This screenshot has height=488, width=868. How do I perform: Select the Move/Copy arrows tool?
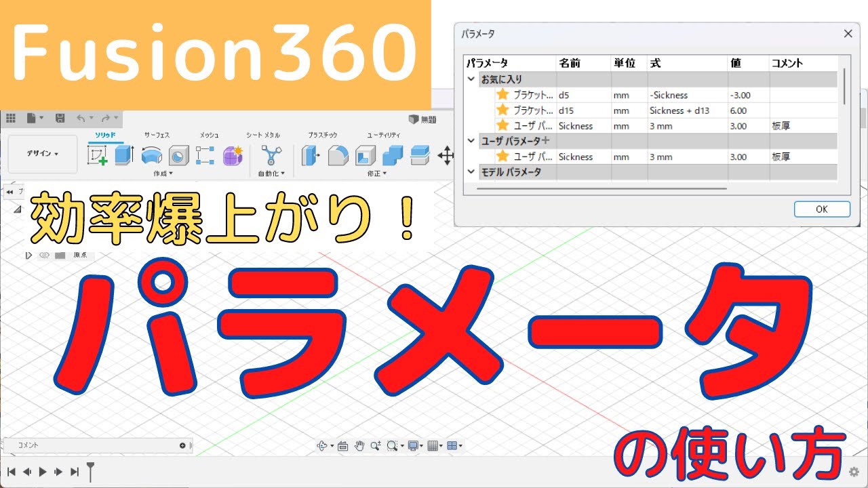point(446,156)
